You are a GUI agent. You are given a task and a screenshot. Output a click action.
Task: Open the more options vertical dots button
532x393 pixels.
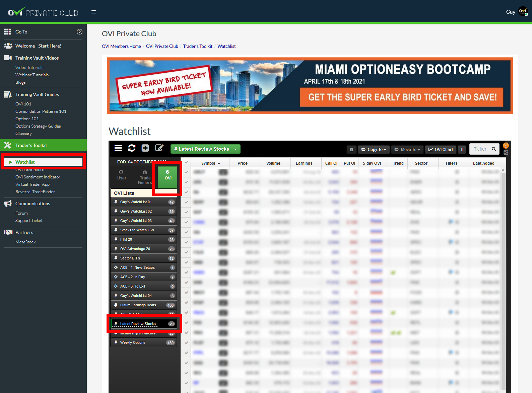(x=462, y=149)
